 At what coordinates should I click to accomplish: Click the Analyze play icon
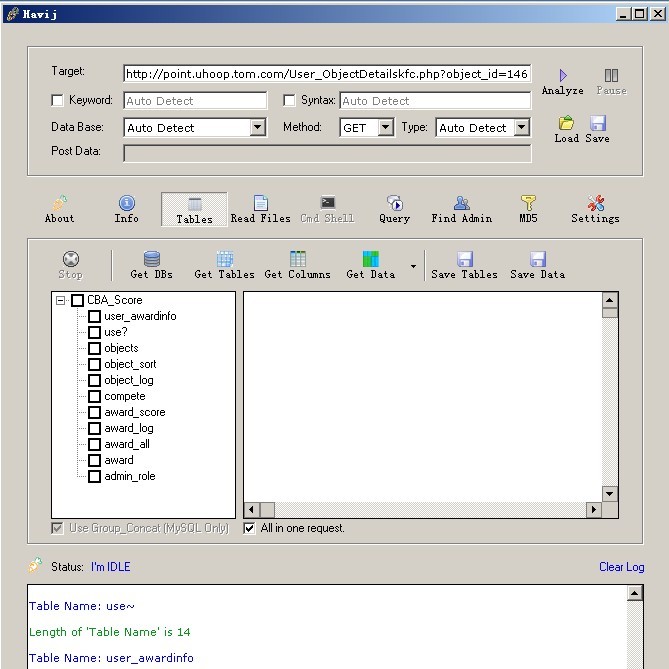pyautogui.click(x=563, y=76)
